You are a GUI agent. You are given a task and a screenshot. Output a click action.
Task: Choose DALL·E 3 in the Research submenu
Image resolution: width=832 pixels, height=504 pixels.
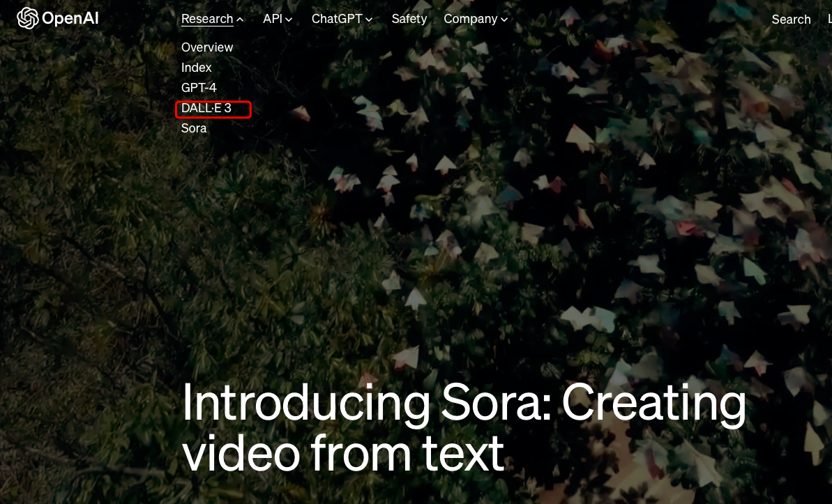pos(206,108)
